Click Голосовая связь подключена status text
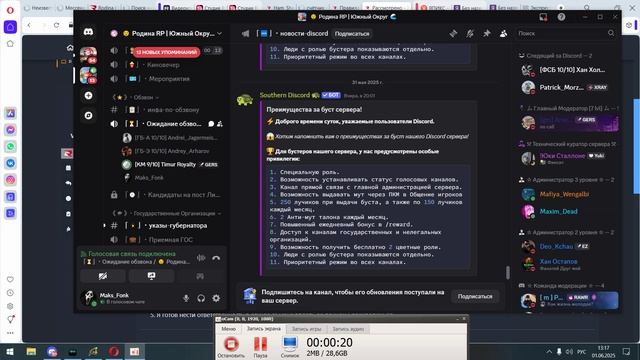Screen dimensions: 640x360 132,253
